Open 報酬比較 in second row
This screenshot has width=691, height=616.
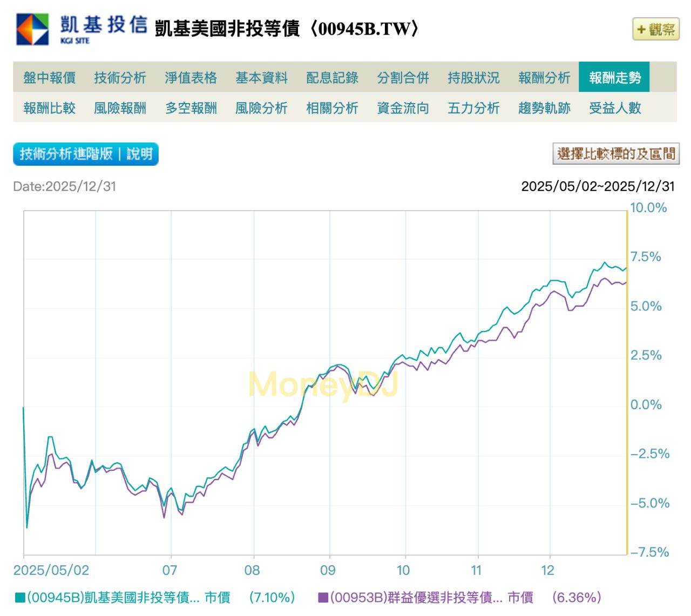pyautogui.click(x=49, y=108)
